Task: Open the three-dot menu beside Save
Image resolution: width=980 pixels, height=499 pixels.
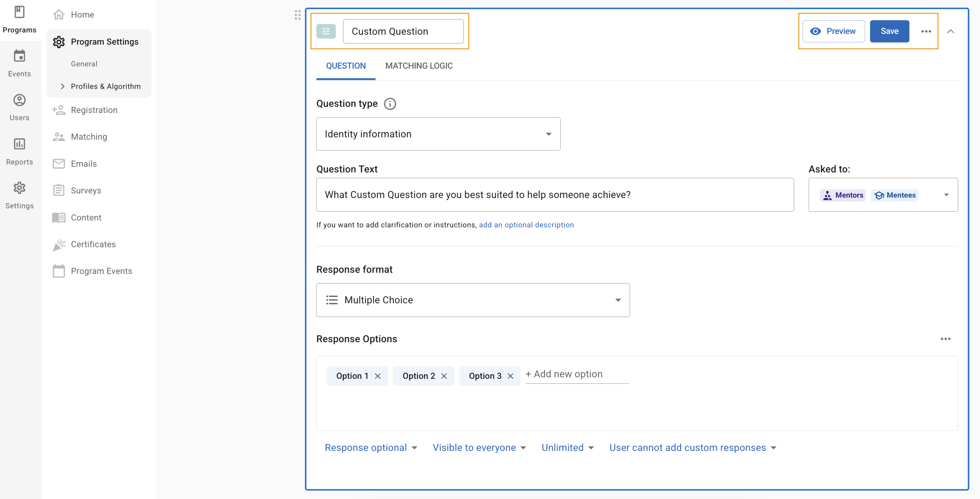Action: [926, 31]
